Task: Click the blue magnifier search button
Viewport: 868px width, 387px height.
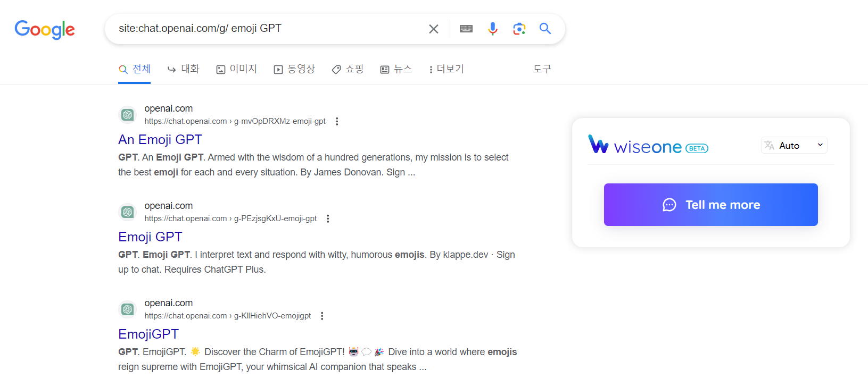Action: click(545, 28)
